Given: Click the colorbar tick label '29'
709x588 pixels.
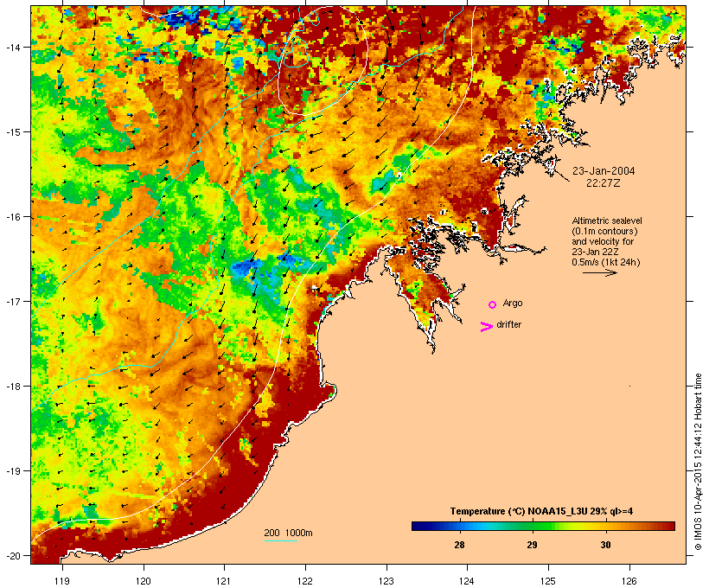Looking at the screenshot, I should 533,545.
